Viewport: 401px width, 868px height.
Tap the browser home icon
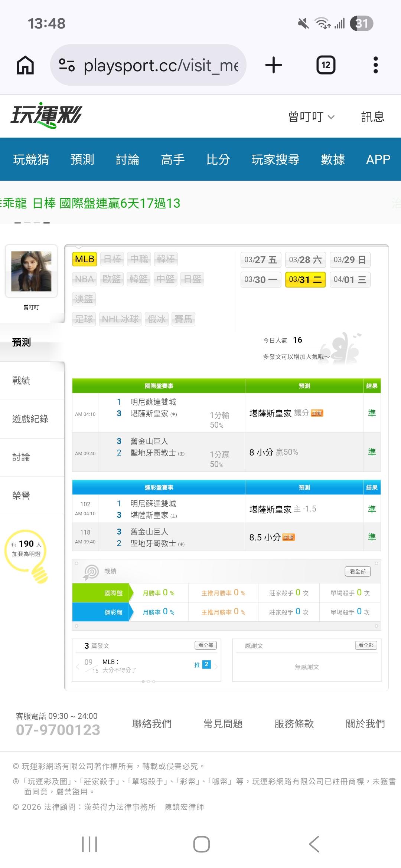click(x=25, y=65)
